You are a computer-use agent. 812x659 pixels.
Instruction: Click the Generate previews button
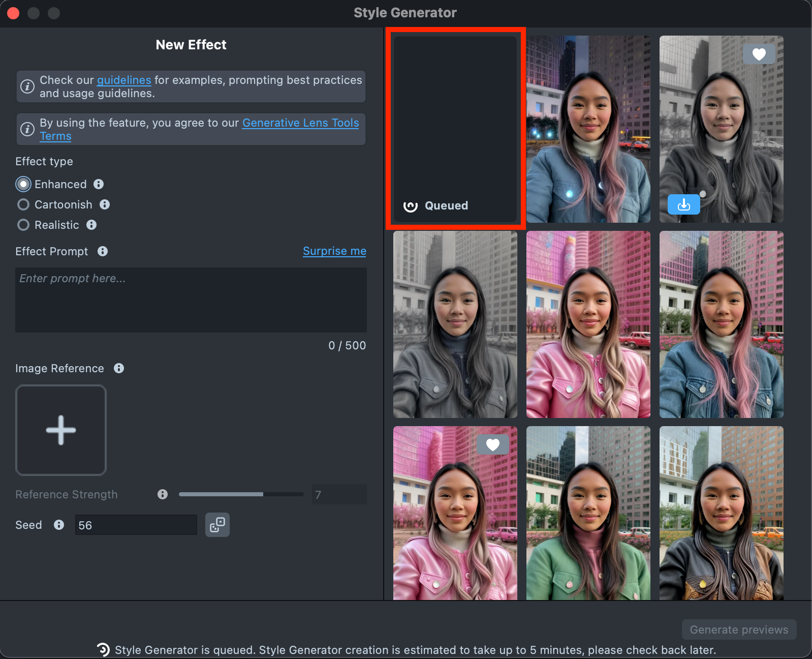pyautogui.click(x=739, y=630)
